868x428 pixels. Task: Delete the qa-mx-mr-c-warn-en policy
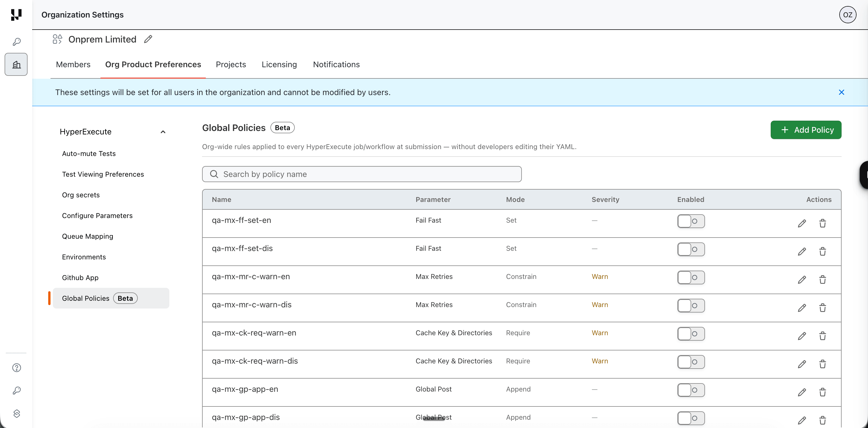point(823,279)
